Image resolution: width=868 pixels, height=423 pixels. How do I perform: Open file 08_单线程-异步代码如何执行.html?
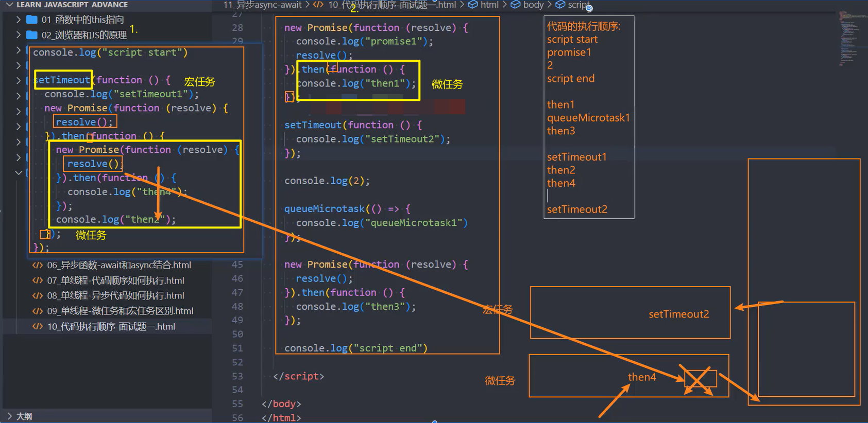(116, 295)
